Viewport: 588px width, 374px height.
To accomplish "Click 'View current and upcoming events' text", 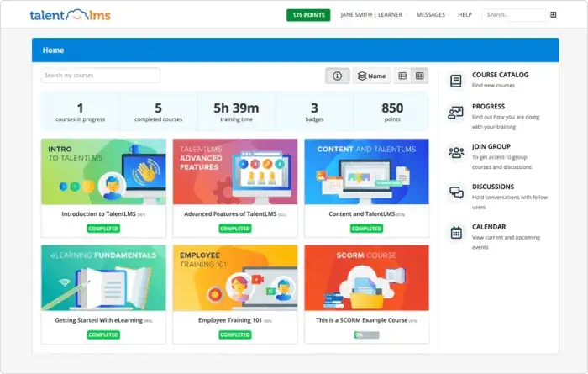I will (506, 242).
